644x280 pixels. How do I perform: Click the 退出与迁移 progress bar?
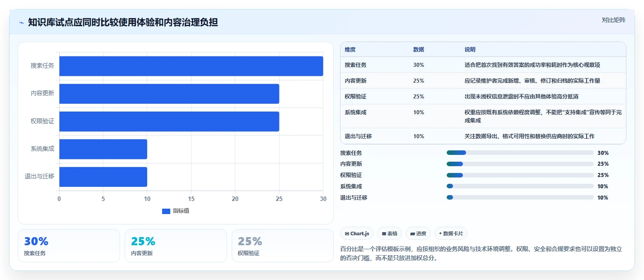(x=520, y=197)
